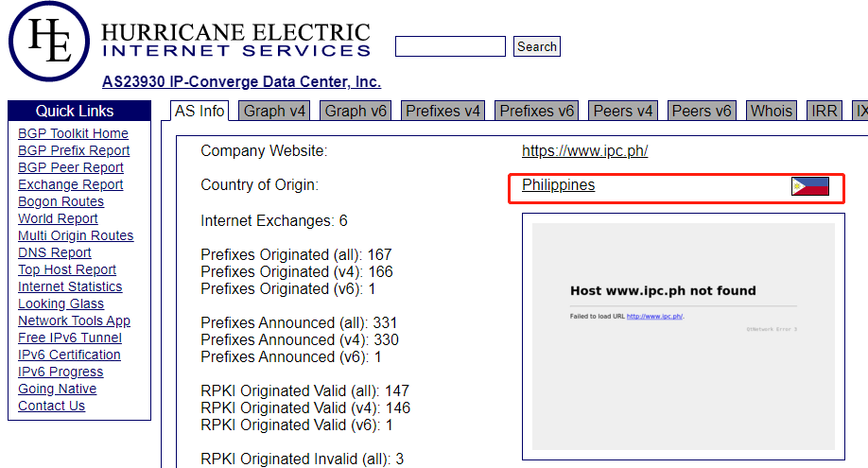Open IPv6 Certification link
Image resolution: width=868 pixels, height=468 pixels.
[x=69, y=355]
